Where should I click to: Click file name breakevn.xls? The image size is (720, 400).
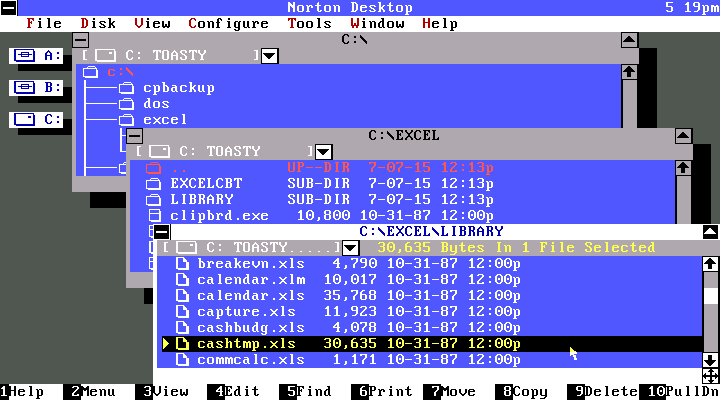pos(251,264)
